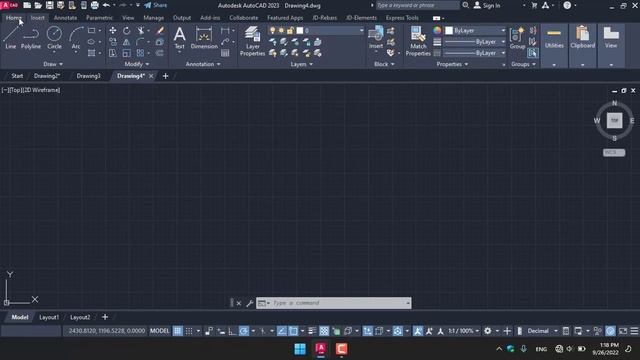Switch to the Layout1 tab
The width and height of the screenshot is (640, 360).
coord(49,317)
